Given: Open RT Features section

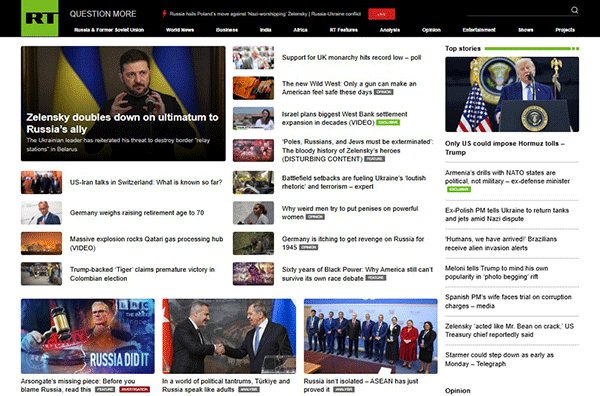Looking at the screenshot, I should tap(344, 30).
